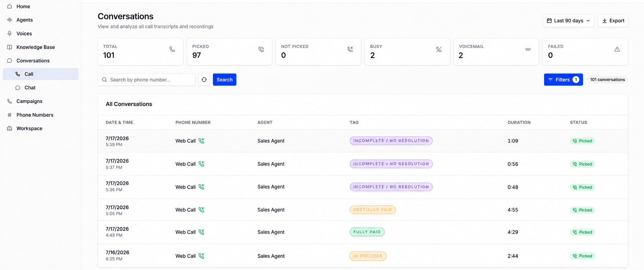The image size is (644, 270).
Task: Click the duration 4:55 cell
Action: [513, 210]
